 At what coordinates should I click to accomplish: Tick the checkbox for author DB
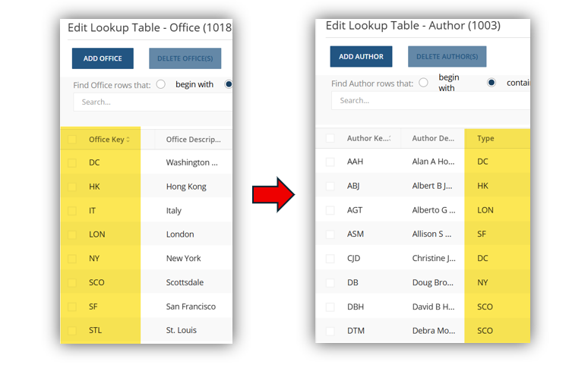330,282
